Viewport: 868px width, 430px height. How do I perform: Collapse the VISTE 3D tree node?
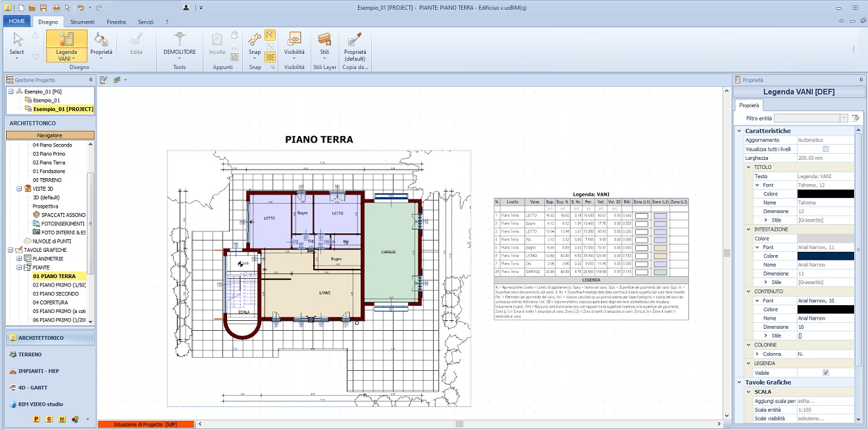(20, 189)
